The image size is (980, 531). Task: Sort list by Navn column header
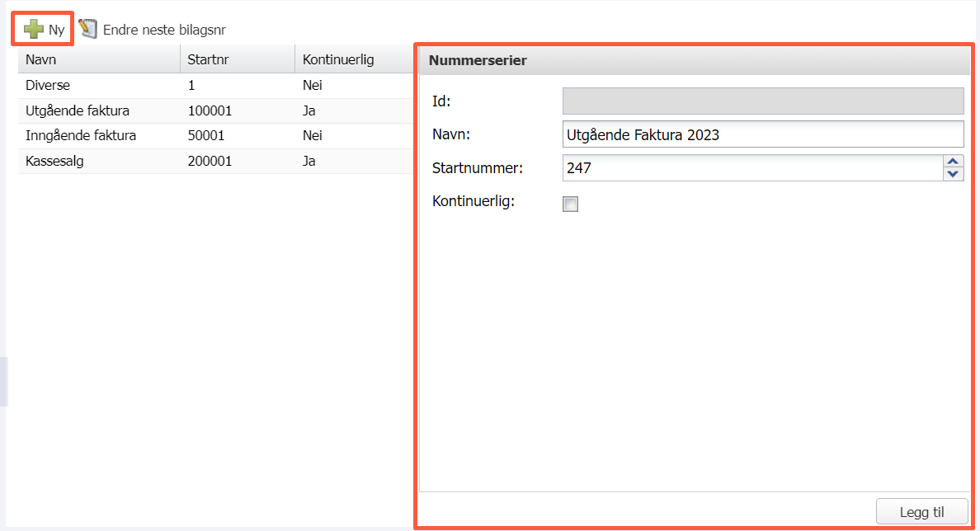coord(98,60)
